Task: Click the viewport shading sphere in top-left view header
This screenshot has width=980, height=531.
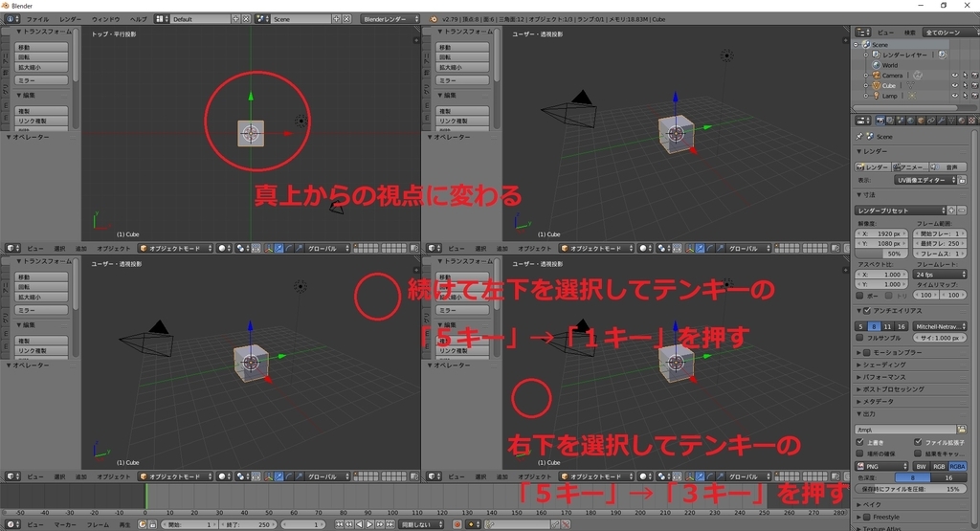Action: 222,248
